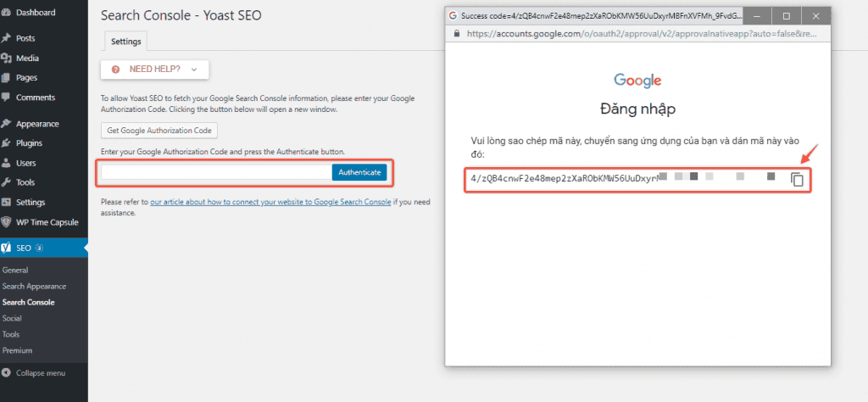Select the SEO menu item

[x=44, y=248]
